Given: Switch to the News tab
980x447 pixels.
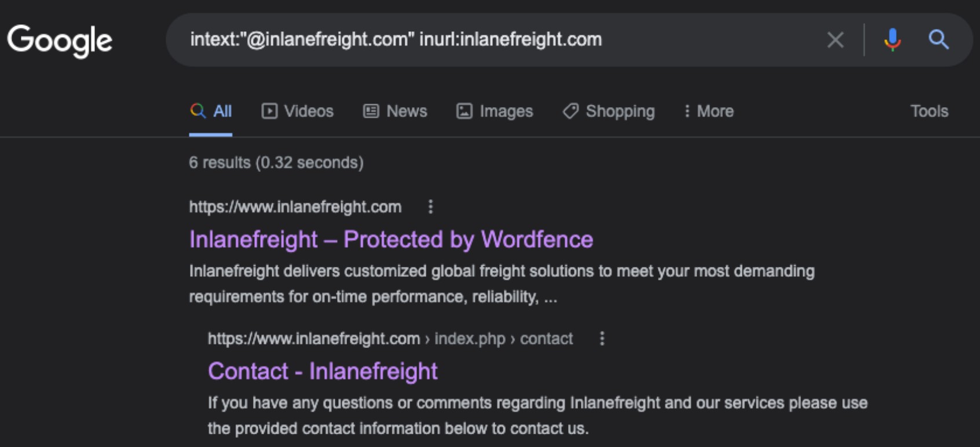Looking at the screenshot, I should click(395, 111).
